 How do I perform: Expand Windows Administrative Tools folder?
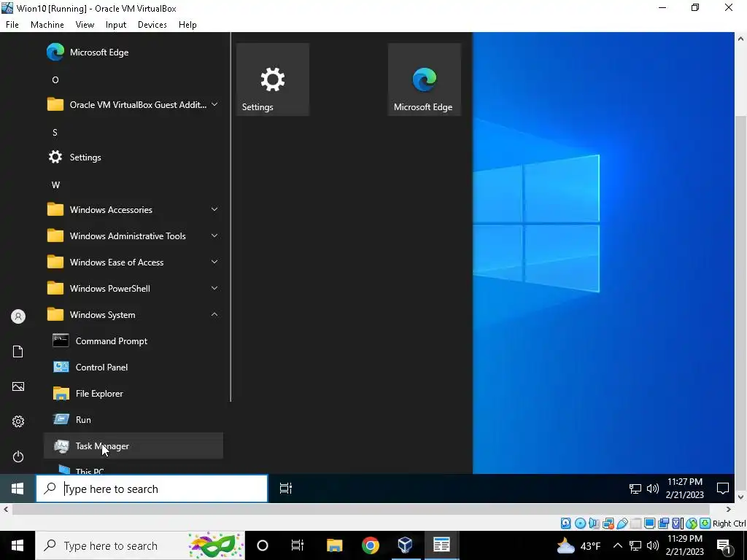pyautogui.click(x=133, y=236)
